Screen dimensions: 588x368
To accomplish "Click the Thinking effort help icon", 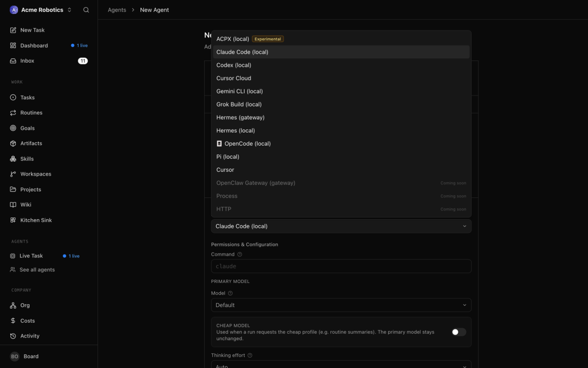I will (x=250, y=355).
